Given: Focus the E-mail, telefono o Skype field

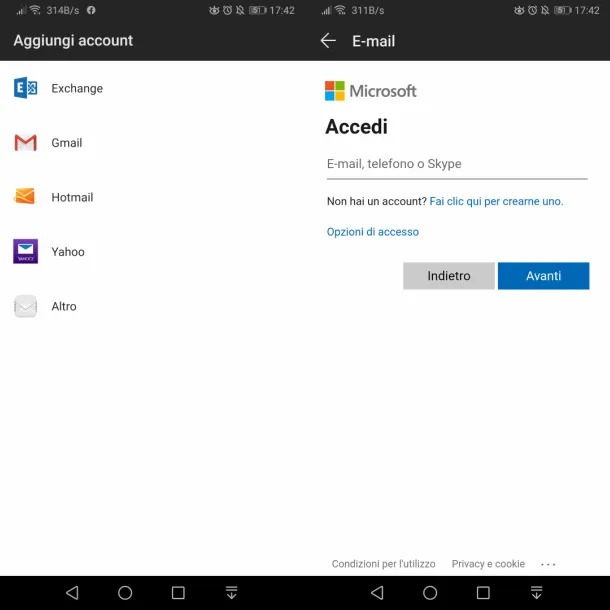Looking at the screenshot, I should [x=457, y=165].
